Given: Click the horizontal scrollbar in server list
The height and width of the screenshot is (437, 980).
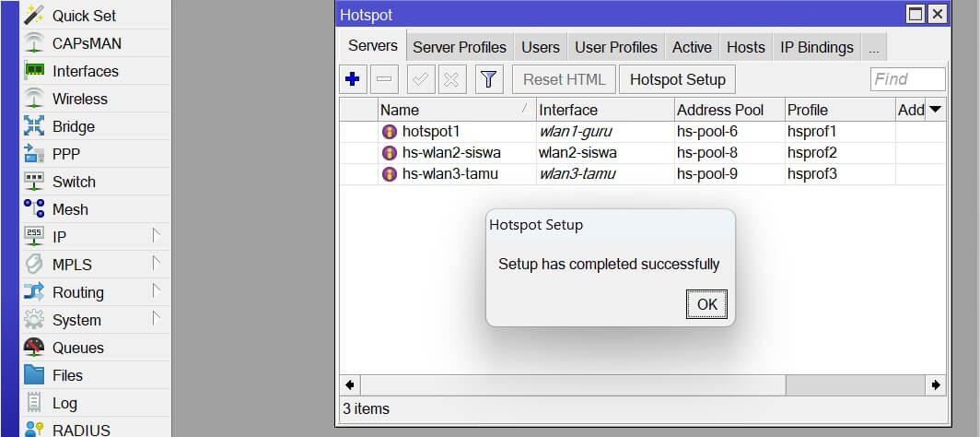Looking at the screenshot, I should pos(571,384).
